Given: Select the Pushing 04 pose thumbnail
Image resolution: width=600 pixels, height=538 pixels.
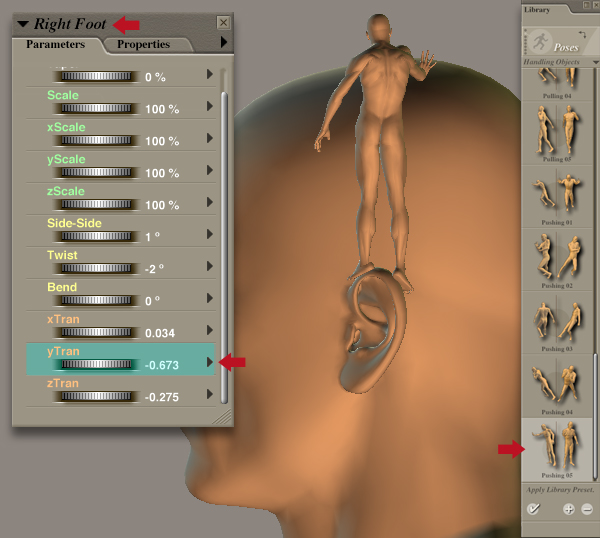Looking at the screenshot, I should [557, 386].
